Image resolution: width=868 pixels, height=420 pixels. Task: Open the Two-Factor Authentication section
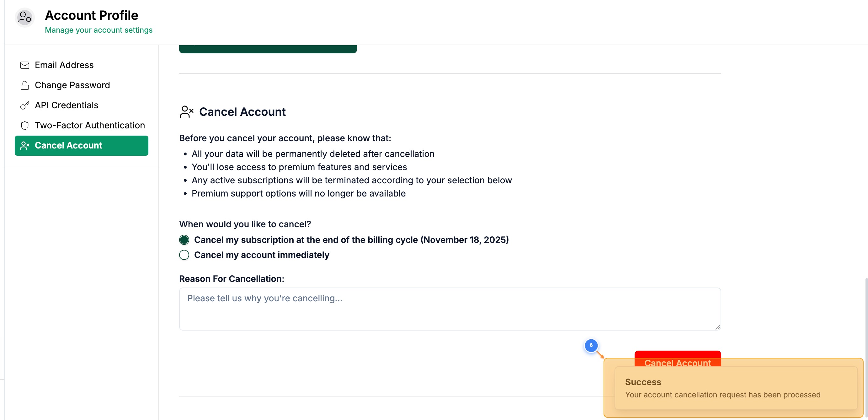coord(90,125)
